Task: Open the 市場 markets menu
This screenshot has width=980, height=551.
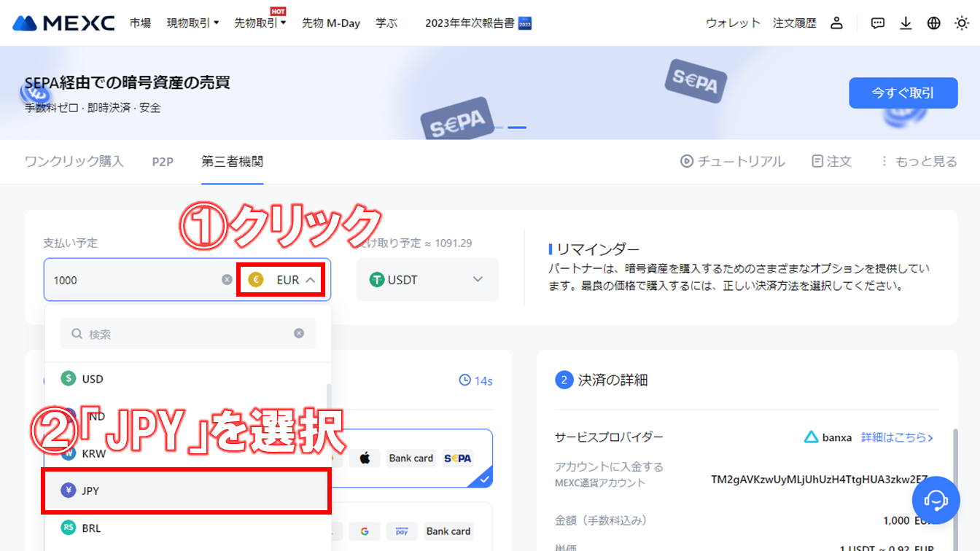Action: tap(140, 23)
